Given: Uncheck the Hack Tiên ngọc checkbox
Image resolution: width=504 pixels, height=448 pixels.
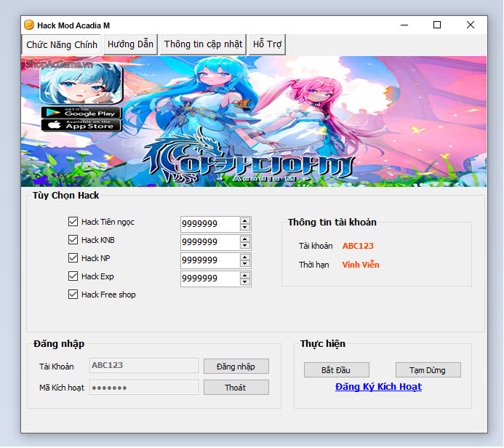Looking at the screenshot, I should point(73,221).
